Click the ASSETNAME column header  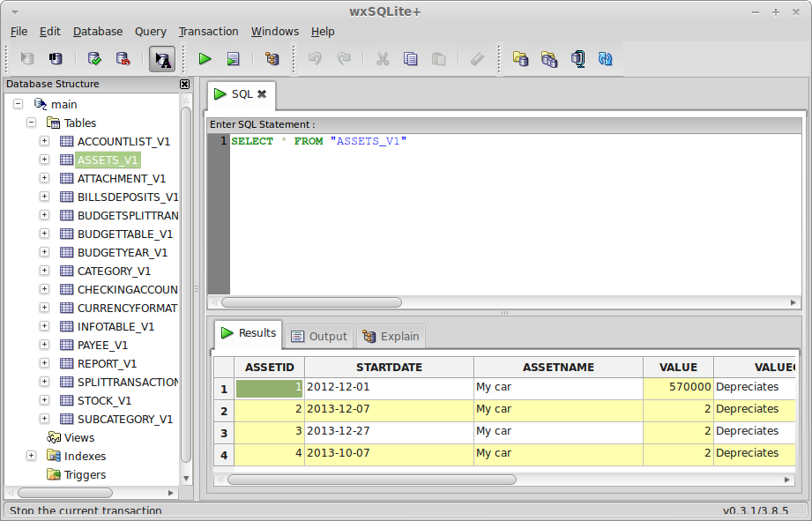tap(558, 367)
